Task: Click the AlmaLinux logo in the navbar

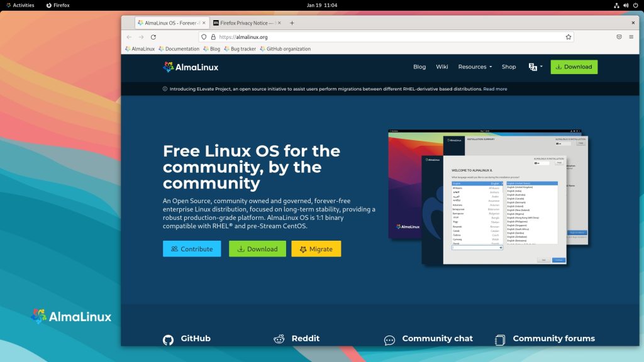Action: tap(190, 67)
